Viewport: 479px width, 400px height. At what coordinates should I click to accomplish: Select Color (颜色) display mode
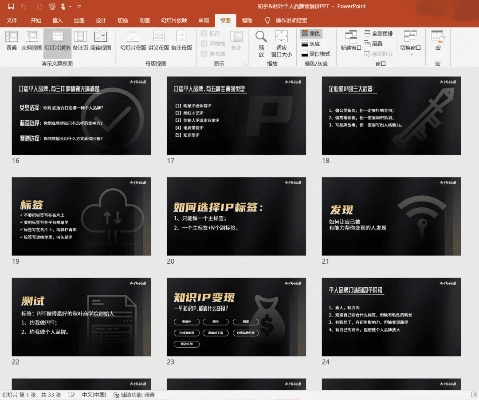(x=311, y=33)
